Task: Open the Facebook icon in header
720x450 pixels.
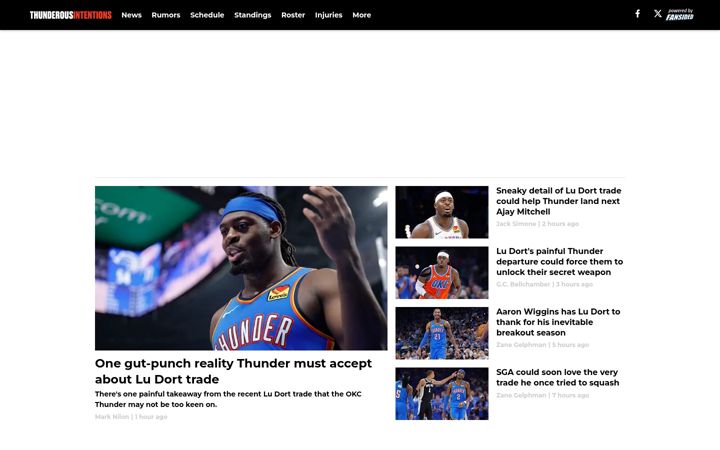Action: (x=637, y=14)
